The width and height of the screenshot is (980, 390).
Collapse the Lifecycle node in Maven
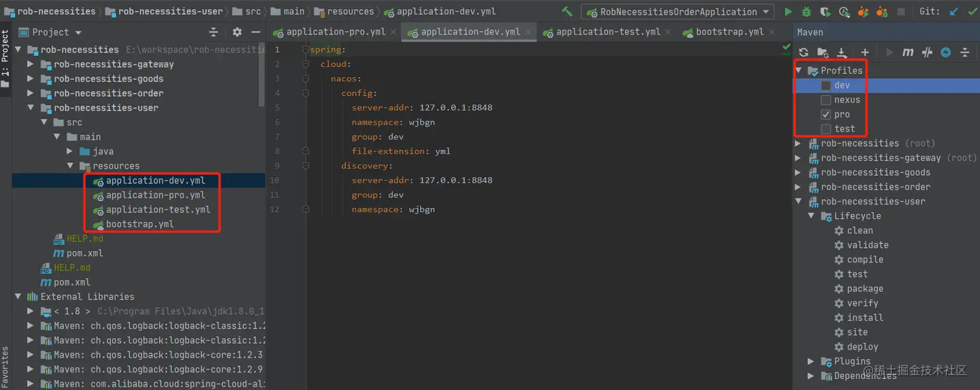point(811,216)
